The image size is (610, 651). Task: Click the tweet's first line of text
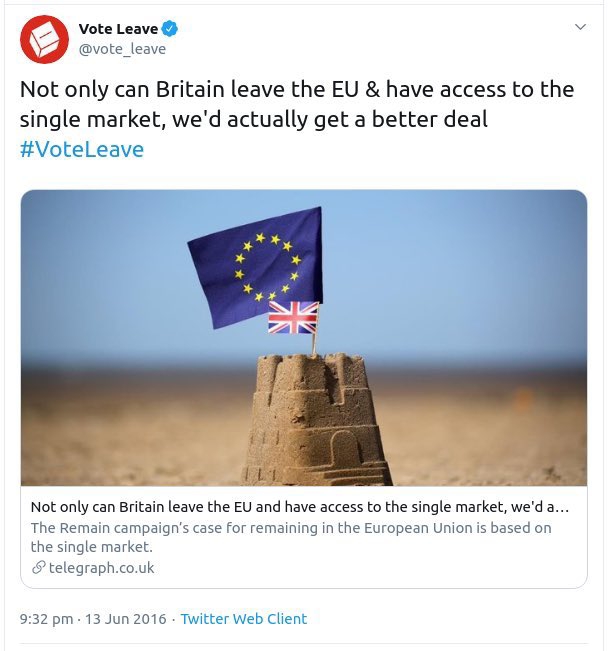coord(297,89)
